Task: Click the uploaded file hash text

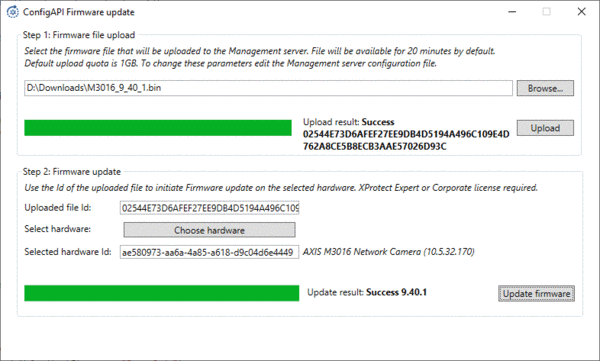Action: click(x=406, y=140)
